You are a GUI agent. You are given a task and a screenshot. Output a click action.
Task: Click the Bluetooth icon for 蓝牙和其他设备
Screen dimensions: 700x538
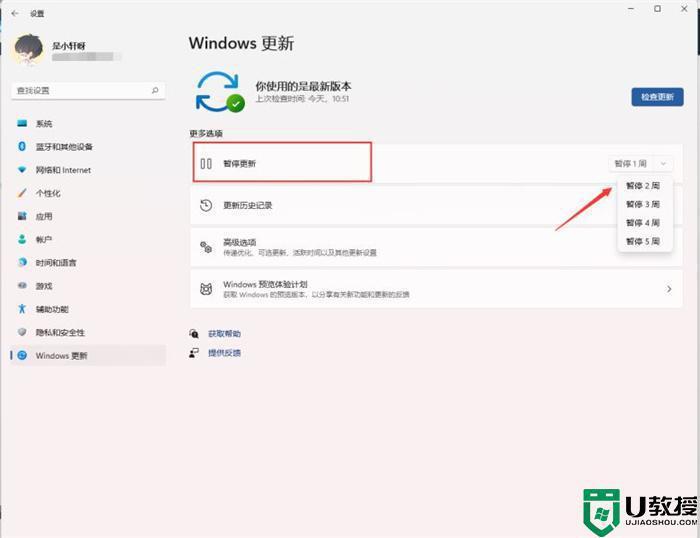[x=22, y=146]
